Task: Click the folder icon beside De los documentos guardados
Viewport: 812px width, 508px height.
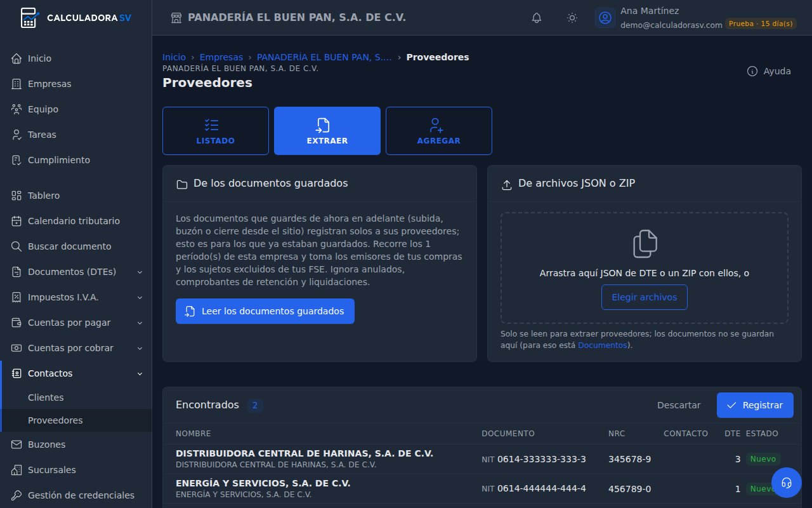Action: pyautogui.click(x=182, y=184)
